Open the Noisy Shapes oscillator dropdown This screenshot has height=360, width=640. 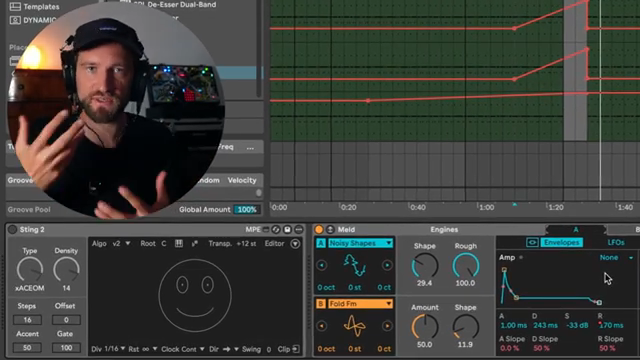coord(360,243)
